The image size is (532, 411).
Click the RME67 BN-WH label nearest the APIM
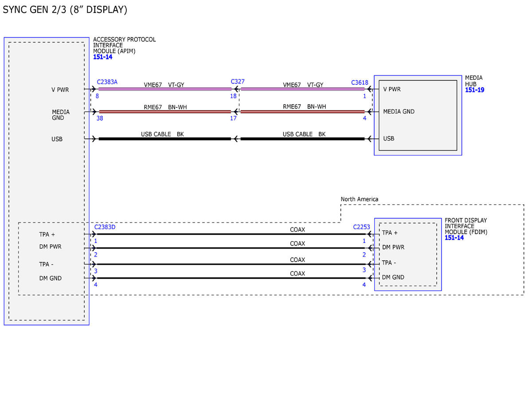[x=165, y=107]
